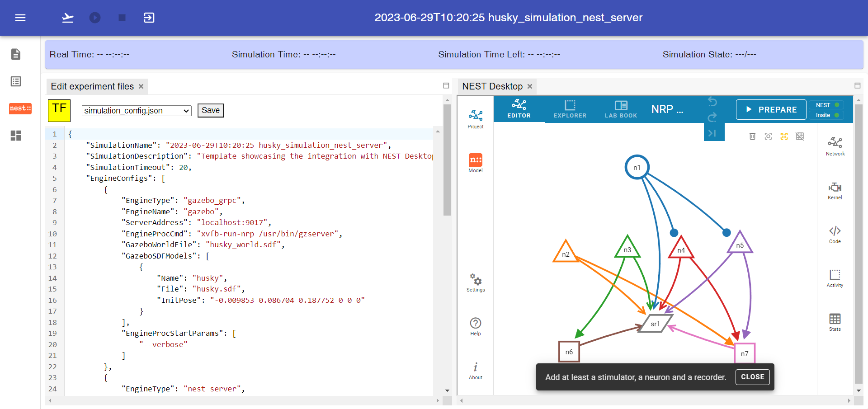Select green triangle node n3
Image resolution: width=868 pixels, height=409 pixels.
tap(627, 249)
